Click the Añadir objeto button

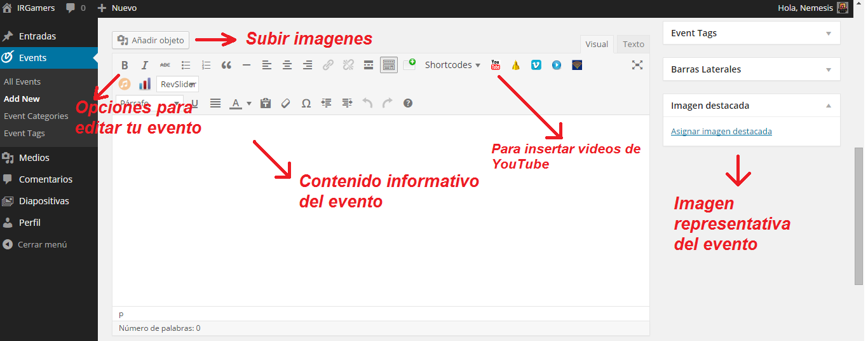tap(151, 40)
